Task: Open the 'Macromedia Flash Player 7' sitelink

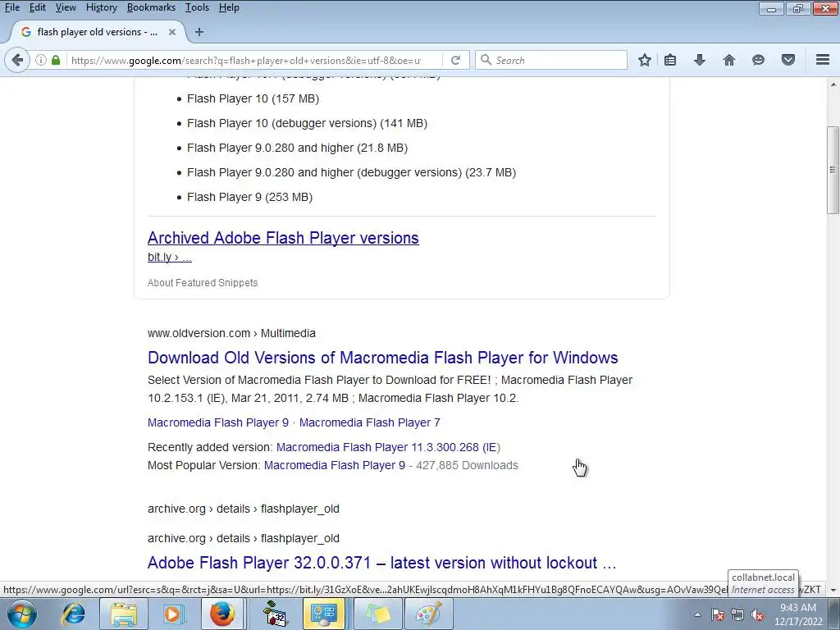Action: tap(370, 422)
